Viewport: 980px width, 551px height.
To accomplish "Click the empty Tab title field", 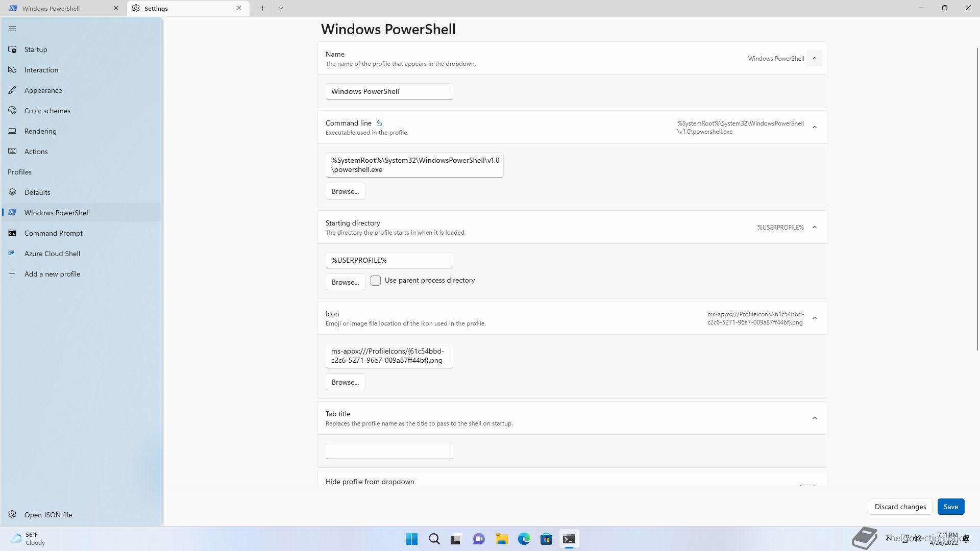I will pyautogui.click(x=389, y=451).
